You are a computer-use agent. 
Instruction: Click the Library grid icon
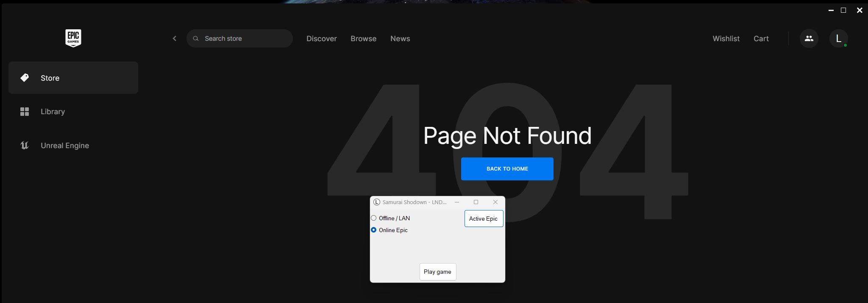25,112
